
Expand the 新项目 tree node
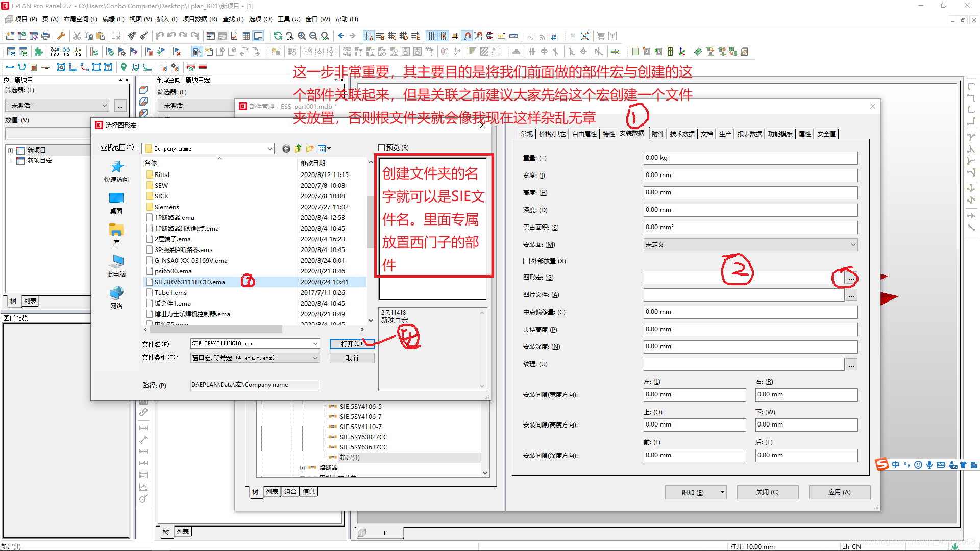coord(10,151)
